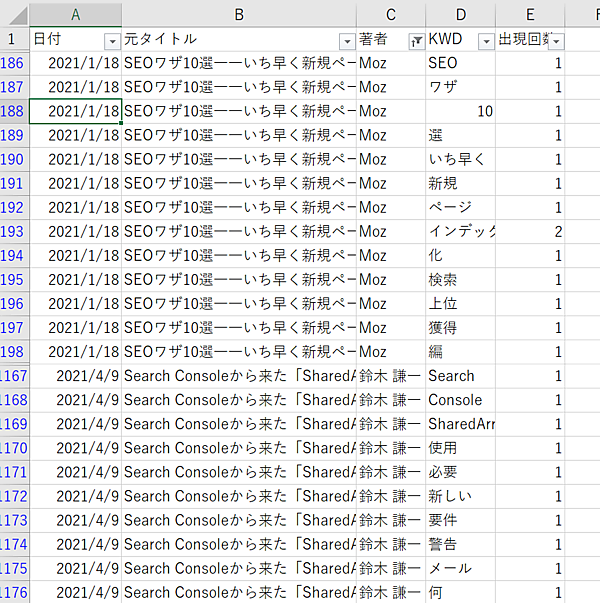600x603 pixels.
Task: Open the active 著者 filter button
Action: click(x=416, y=41)
